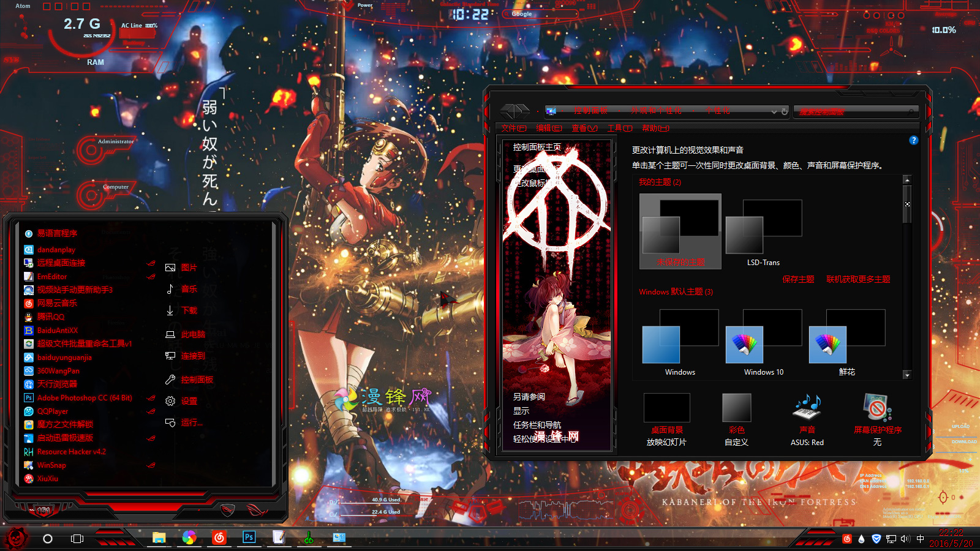Click the network icon in system tray

[891, 539]
